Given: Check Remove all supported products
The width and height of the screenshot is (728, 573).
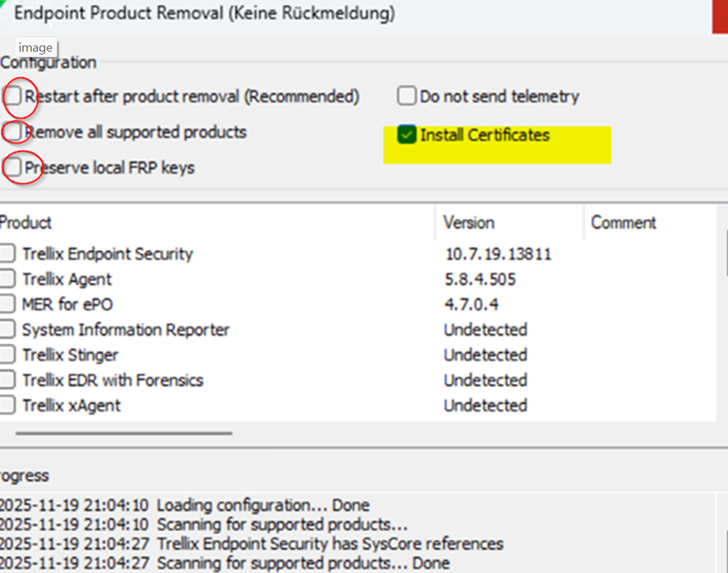Looking at the screenshot, I should point(13,132).
